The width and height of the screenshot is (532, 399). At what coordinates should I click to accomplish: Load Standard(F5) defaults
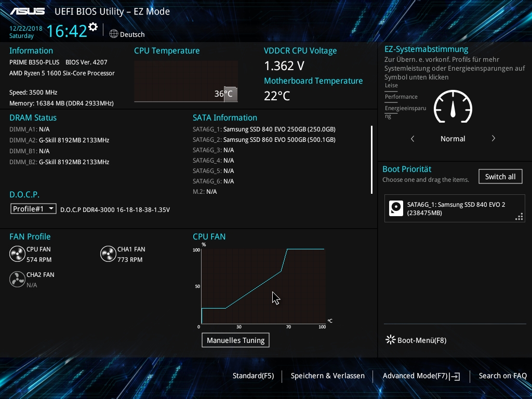(253, 376)
